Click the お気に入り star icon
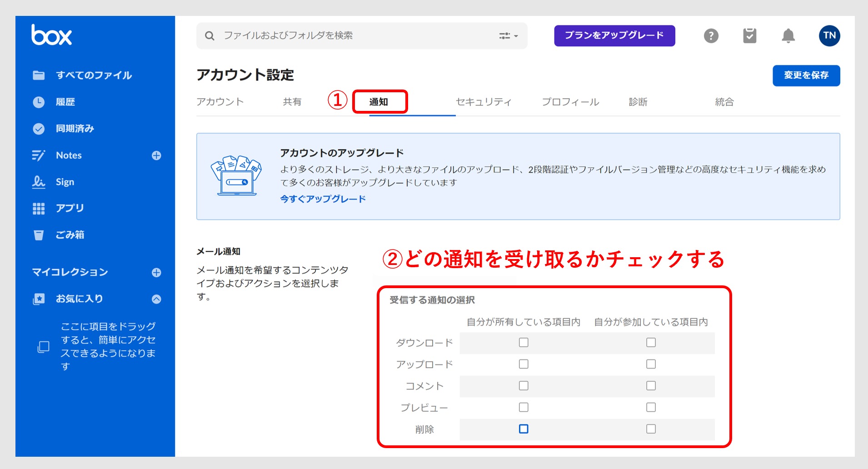The image size is (868, 469). [39, 299]
